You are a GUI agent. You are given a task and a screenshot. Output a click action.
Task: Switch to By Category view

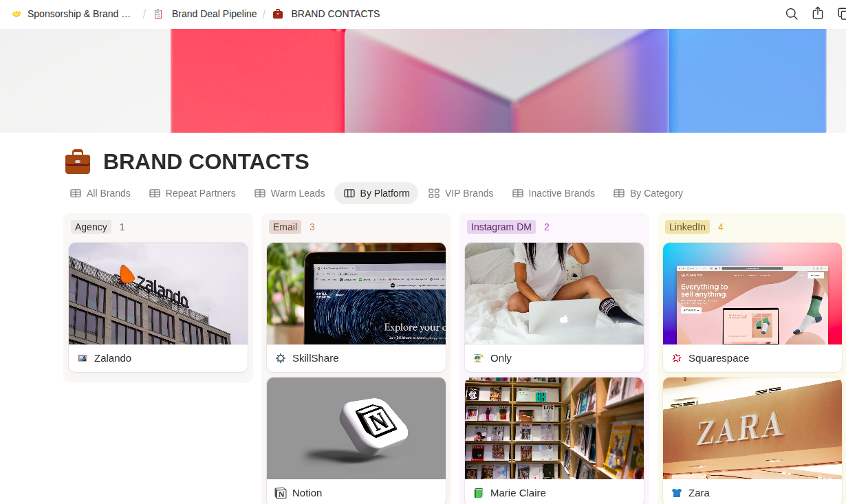[x=648, y=193]
